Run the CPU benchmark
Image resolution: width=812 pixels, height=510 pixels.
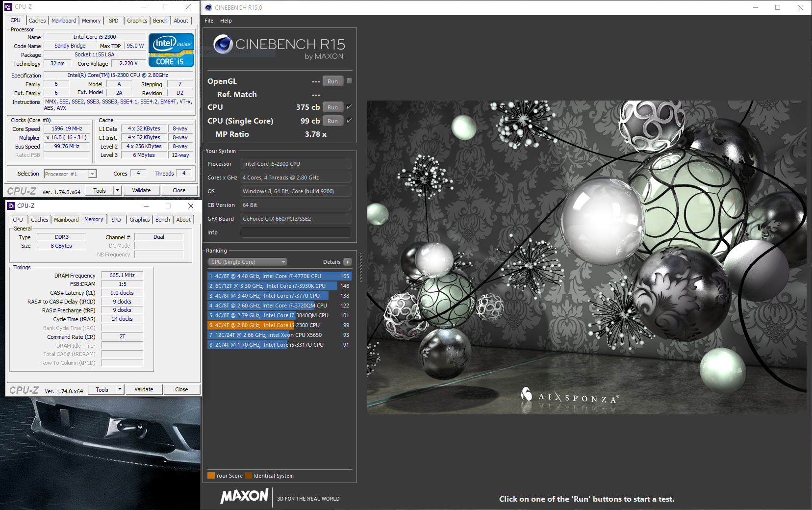tap(333, 107)
